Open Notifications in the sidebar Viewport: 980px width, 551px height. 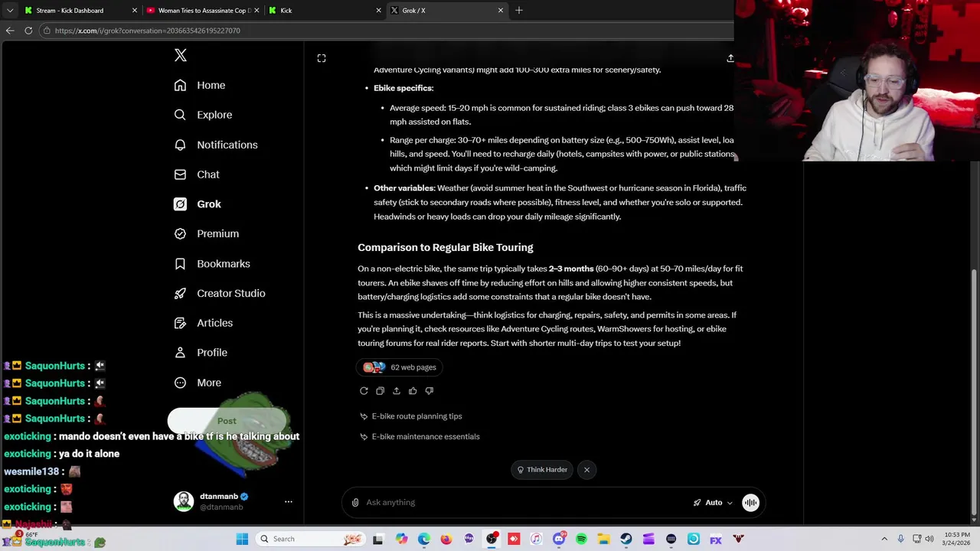click(216, 145)
